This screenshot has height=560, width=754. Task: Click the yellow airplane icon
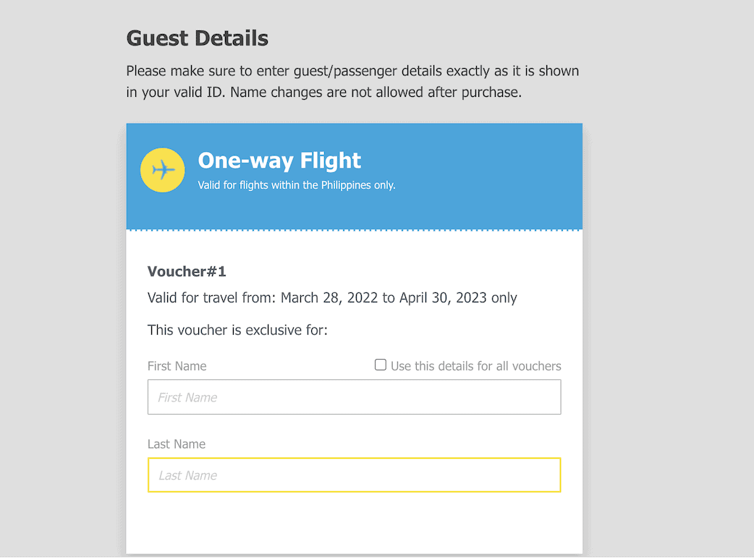(163, 170)
